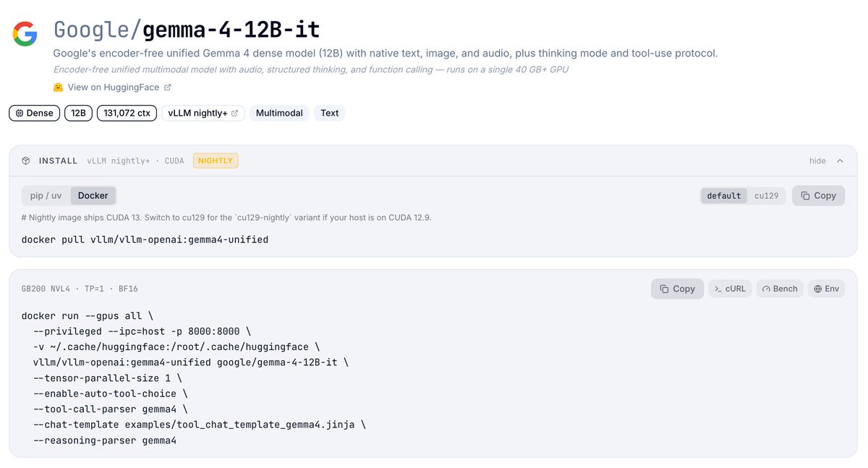
Task: Click the package icon next to INSTALL
Action: [26, 161]
